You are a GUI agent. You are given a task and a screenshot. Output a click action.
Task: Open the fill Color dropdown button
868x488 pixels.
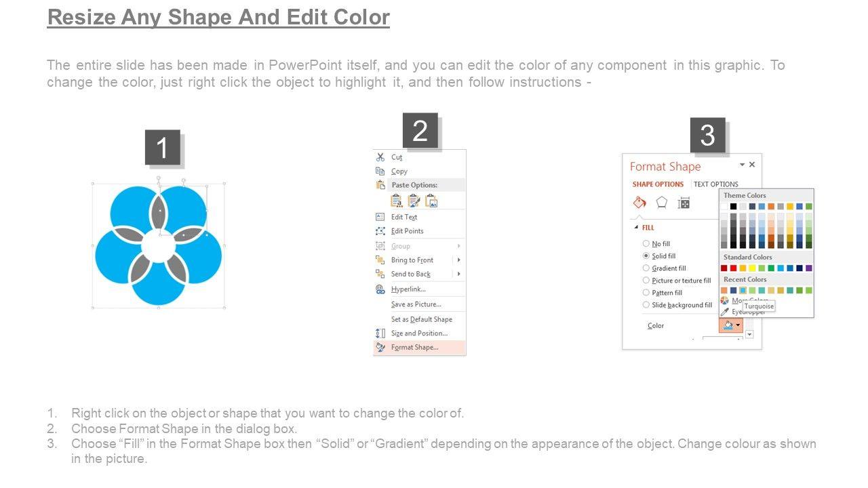coord(731,325)
